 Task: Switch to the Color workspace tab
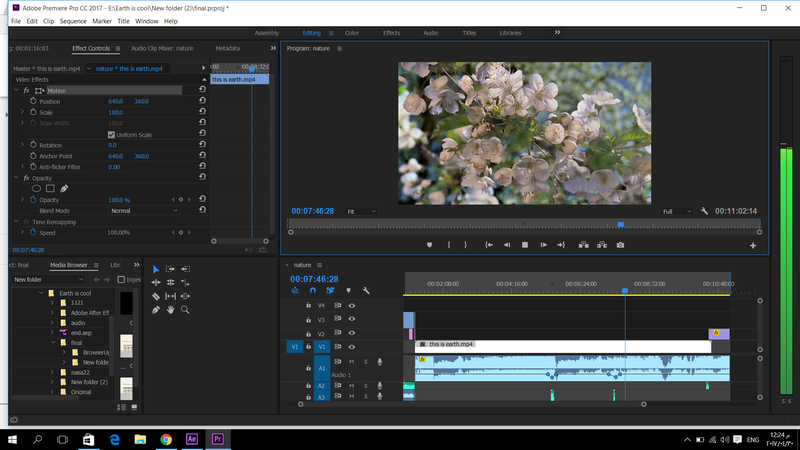[x=352, y=33]
